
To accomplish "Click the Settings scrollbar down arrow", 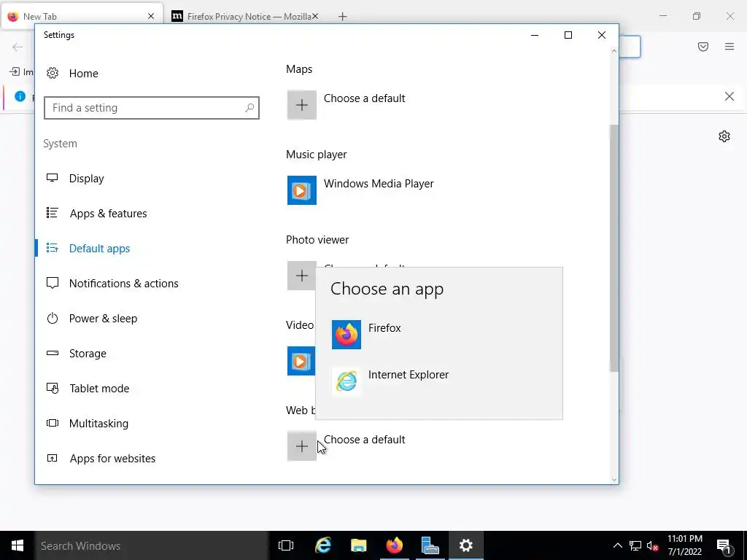I will click(614, 480).
